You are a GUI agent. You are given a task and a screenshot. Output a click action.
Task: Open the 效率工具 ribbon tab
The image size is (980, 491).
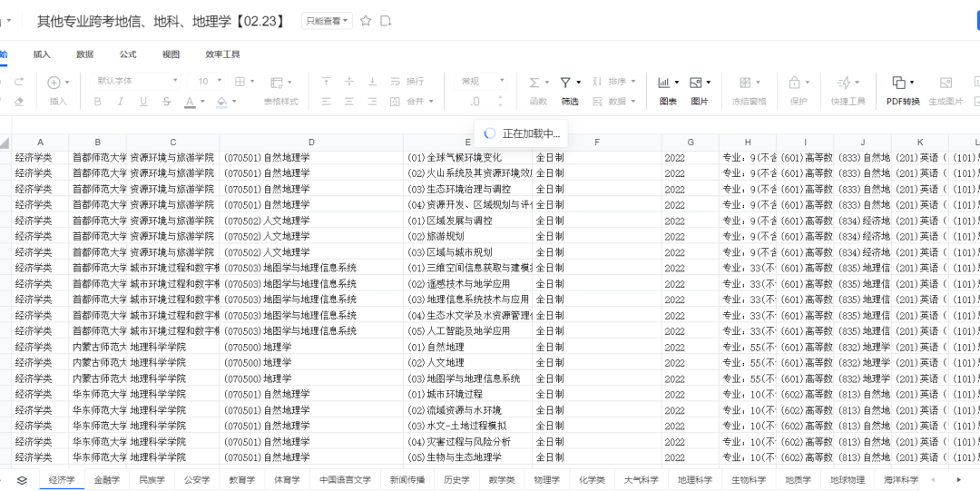222,54
